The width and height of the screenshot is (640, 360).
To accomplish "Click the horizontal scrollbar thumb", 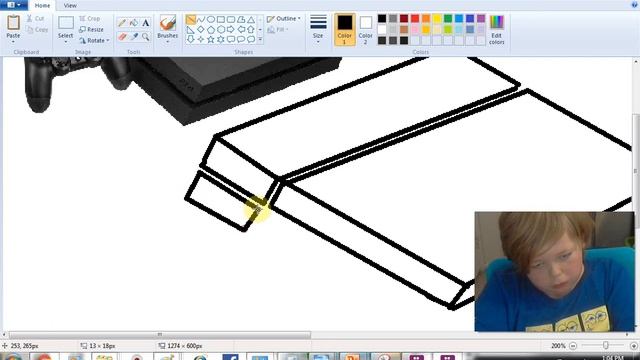I will point(160,335).
